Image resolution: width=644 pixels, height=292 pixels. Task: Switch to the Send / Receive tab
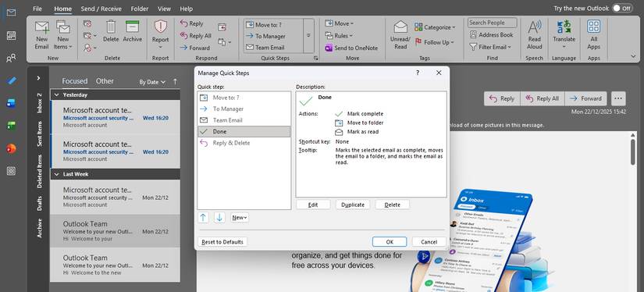point(101,9)
